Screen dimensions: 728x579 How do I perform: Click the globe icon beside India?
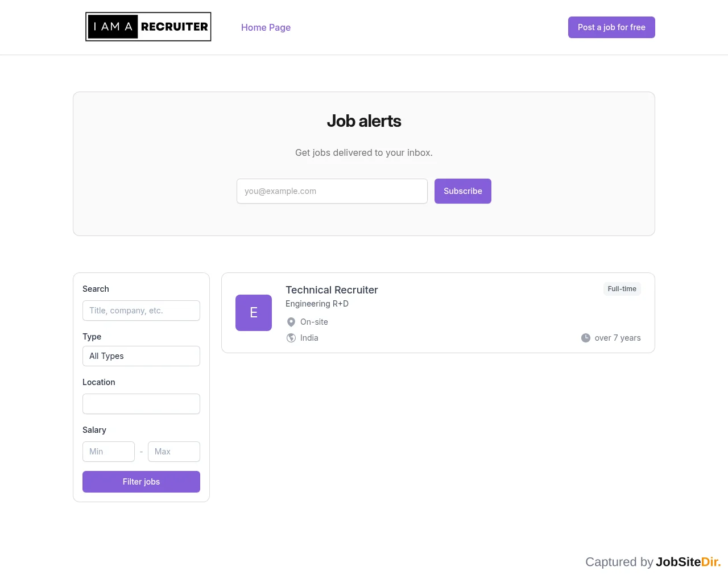pyautogui.click(x=291, y=338)
